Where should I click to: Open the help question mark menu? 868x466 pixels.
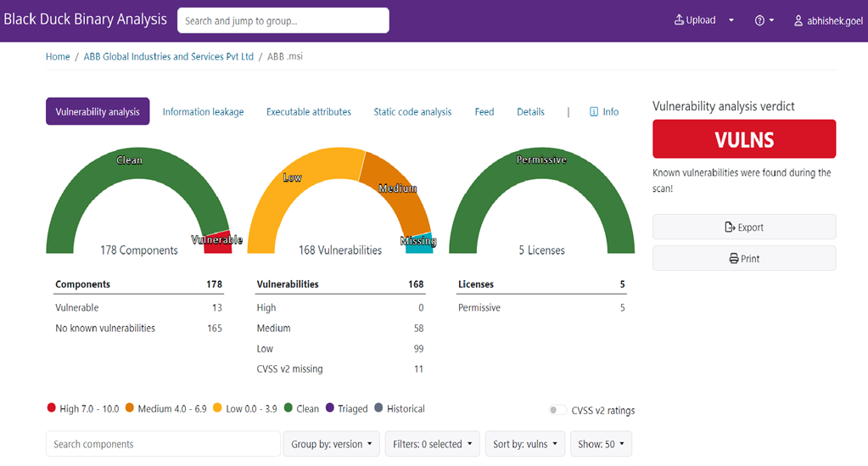tap(764, 20)
